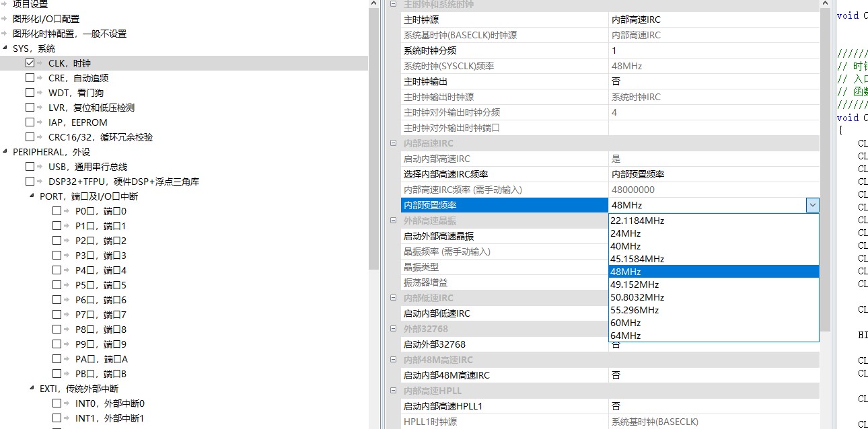Collapse the 内部高速HPLL property group
Screen dimensions: 868x429
394,391
